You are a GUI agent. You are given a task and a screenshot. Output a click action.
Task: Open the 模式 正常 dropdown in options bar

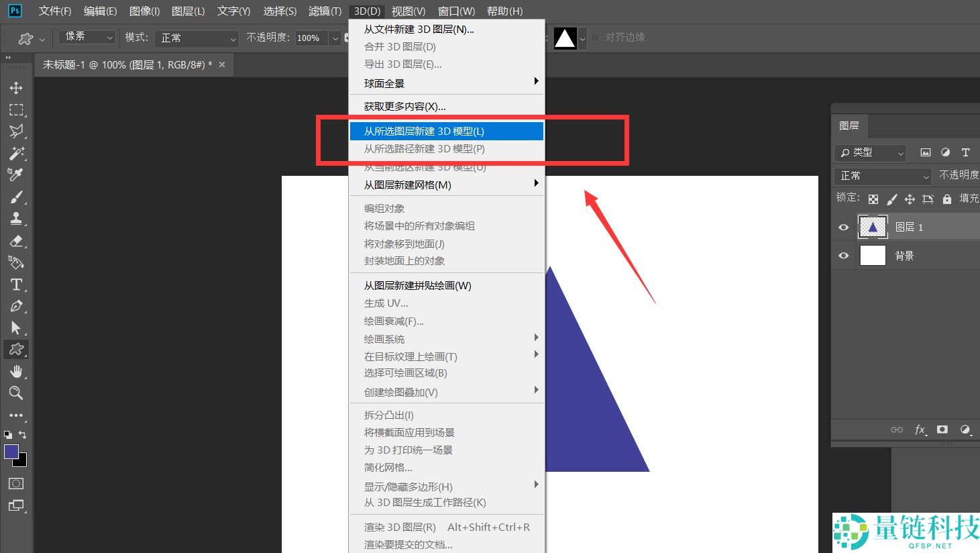[x=197, y=38]
